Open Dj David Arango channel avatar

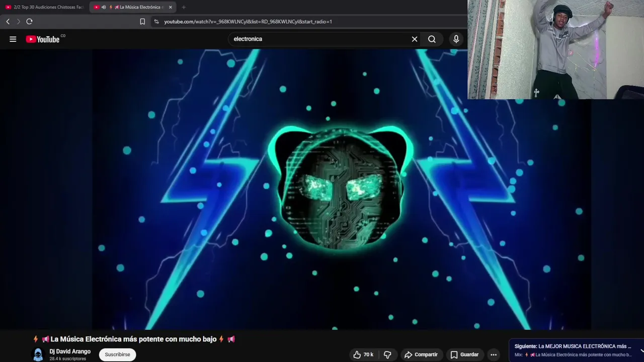coord(38,354)
